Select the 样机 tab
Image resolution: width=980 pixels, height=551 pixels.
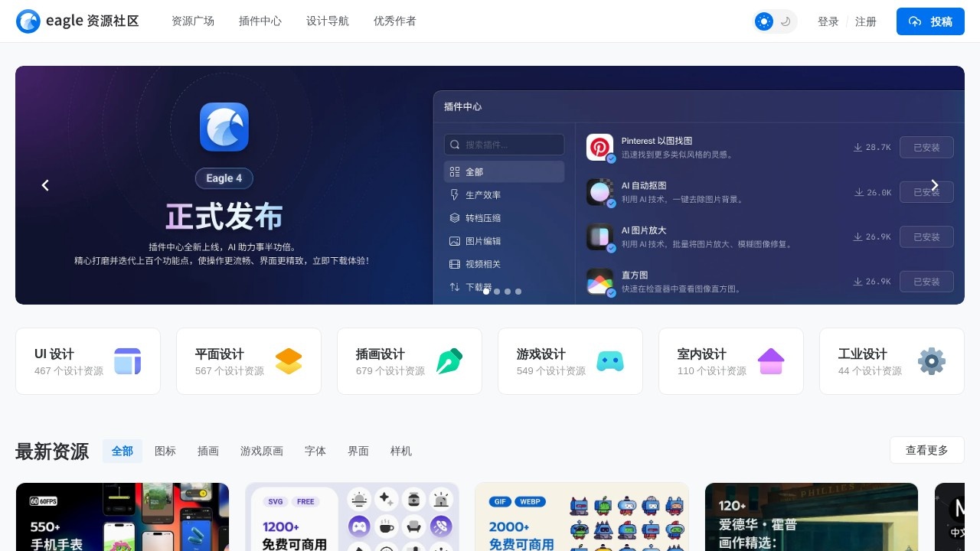401,451
